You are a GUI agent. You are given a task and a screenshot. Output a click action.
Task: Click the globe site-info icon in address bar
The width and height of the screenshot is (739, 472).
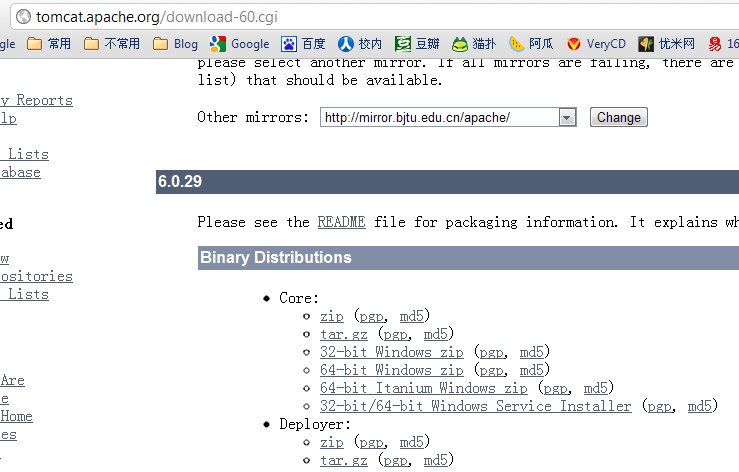point(23,17)
